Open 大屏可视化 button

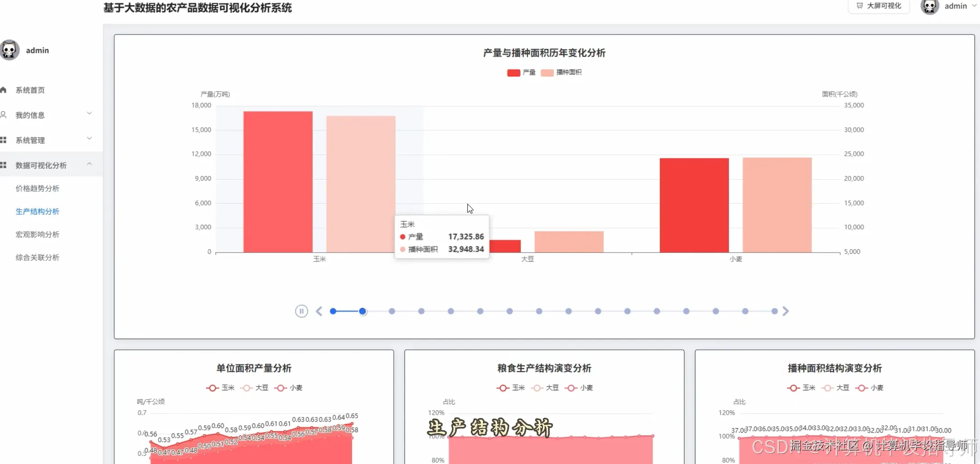pos(879,6)
